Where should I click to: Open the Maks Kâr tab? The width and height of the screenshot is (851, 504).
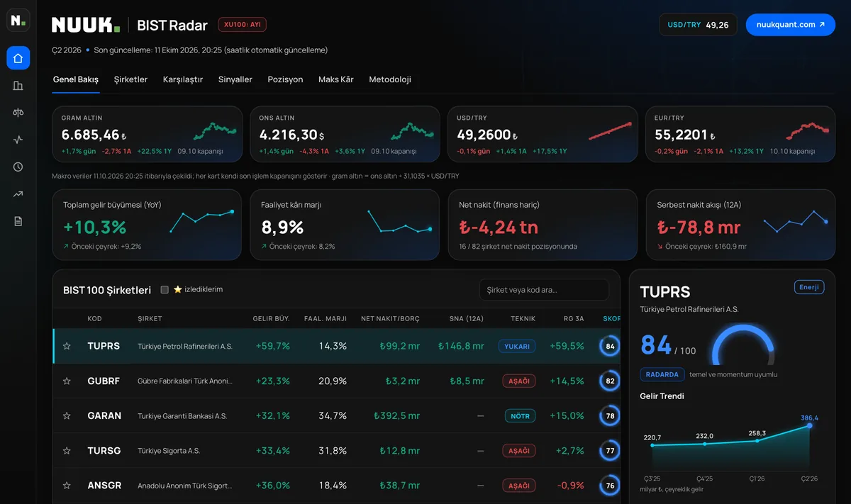point(336,79)
